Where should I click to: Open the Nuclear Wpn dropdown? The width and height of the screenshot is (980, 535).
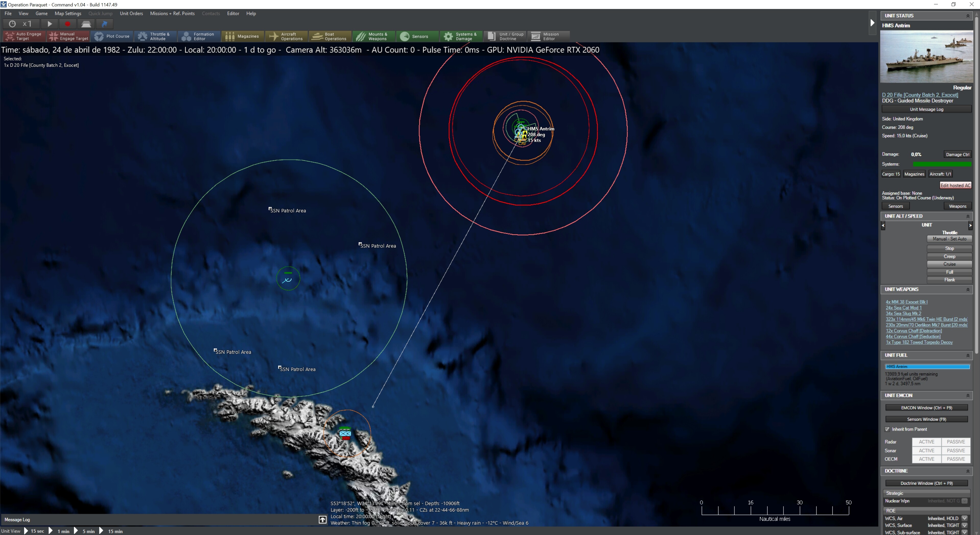pos(965,501)
